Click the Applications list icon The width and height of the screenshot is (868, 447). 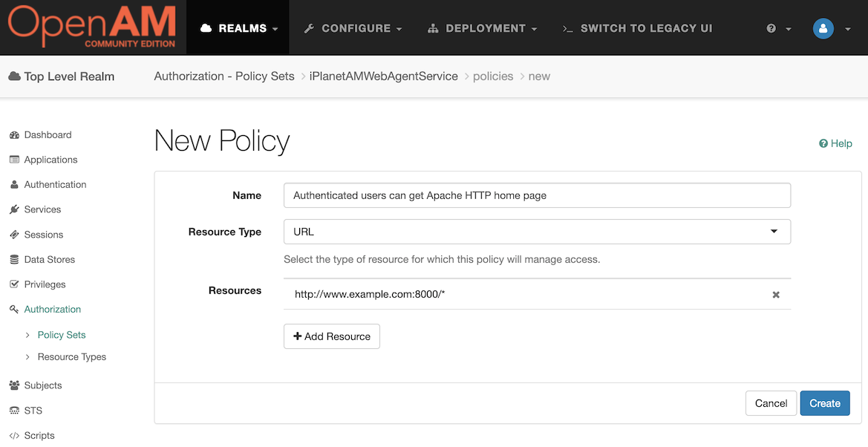14,160
